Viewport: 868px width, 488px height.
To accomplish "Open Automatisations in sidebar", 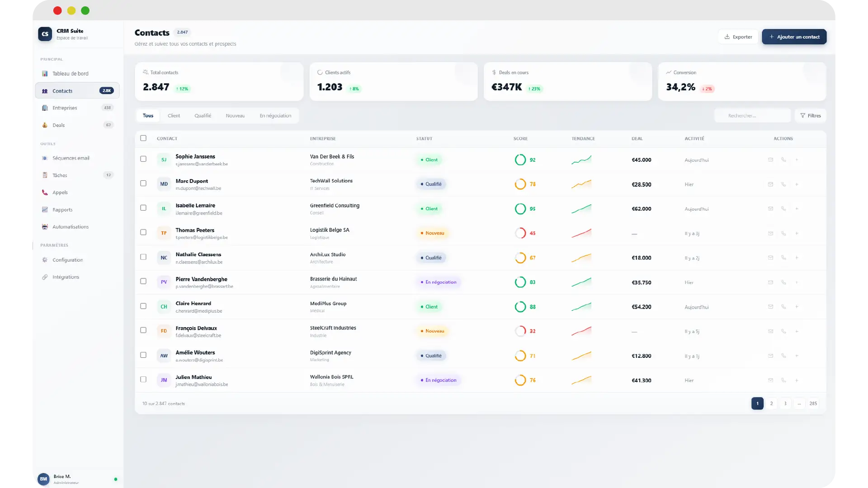I will click(x=70, y=227).
